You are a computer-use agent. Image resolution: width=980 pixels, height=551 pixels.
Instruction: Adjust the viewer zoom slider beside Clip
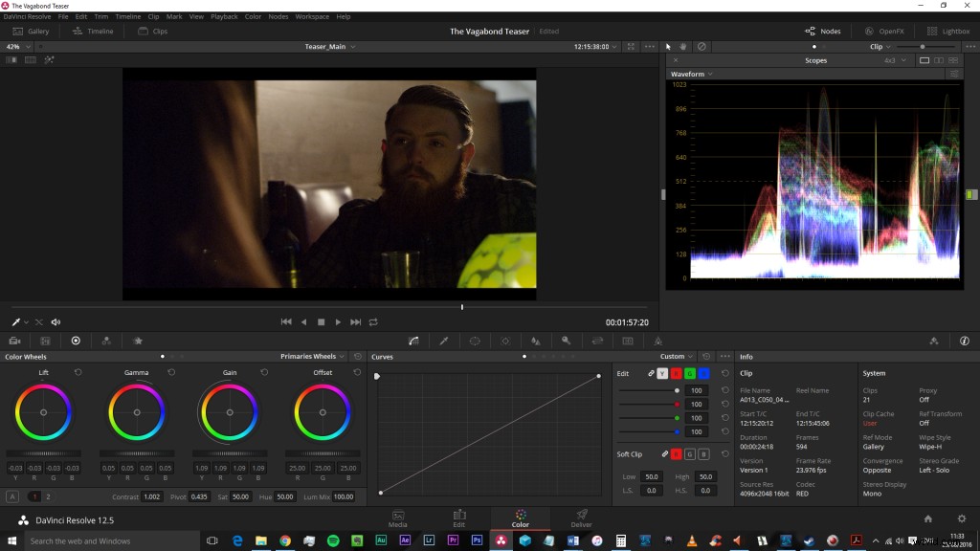[924, 46]
